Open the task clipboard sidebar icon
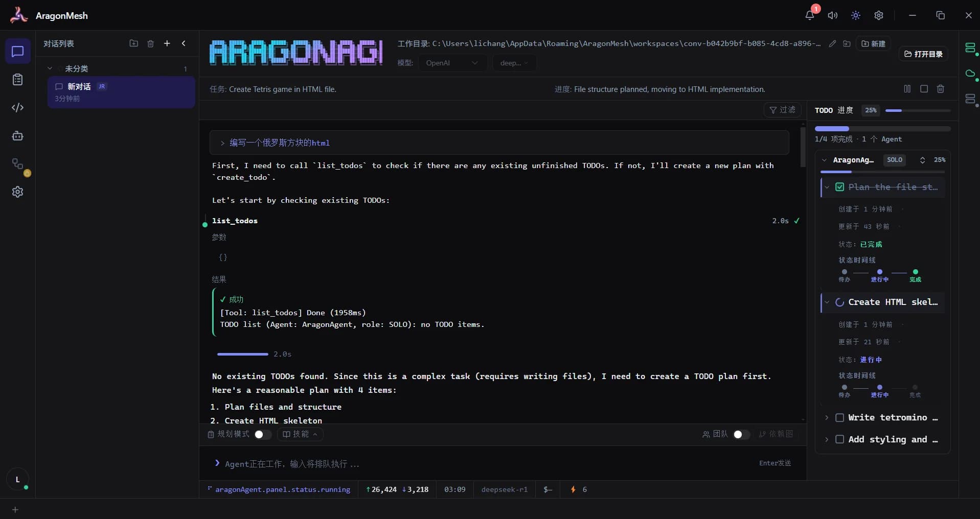Viewport: 980px width, 519px height. 17,80
